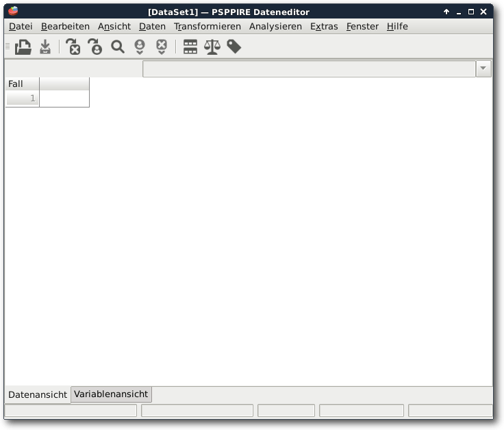Click the toolbar drag handle grip

8,47
